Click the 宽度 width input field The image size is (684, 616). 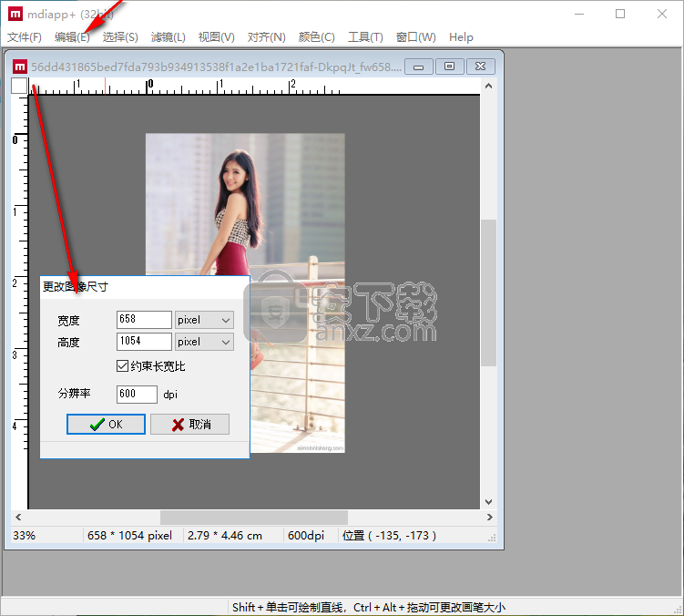[144, 320]
